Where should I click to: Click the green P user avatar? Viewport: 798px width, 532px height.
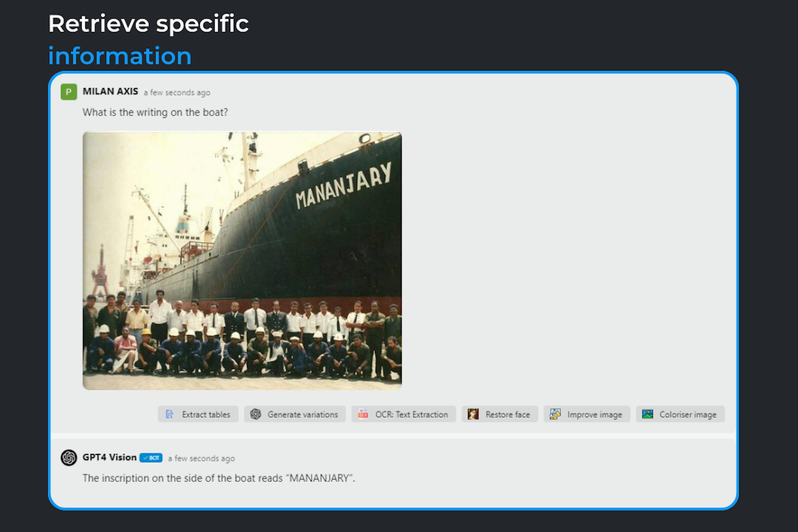coord(69,92)
